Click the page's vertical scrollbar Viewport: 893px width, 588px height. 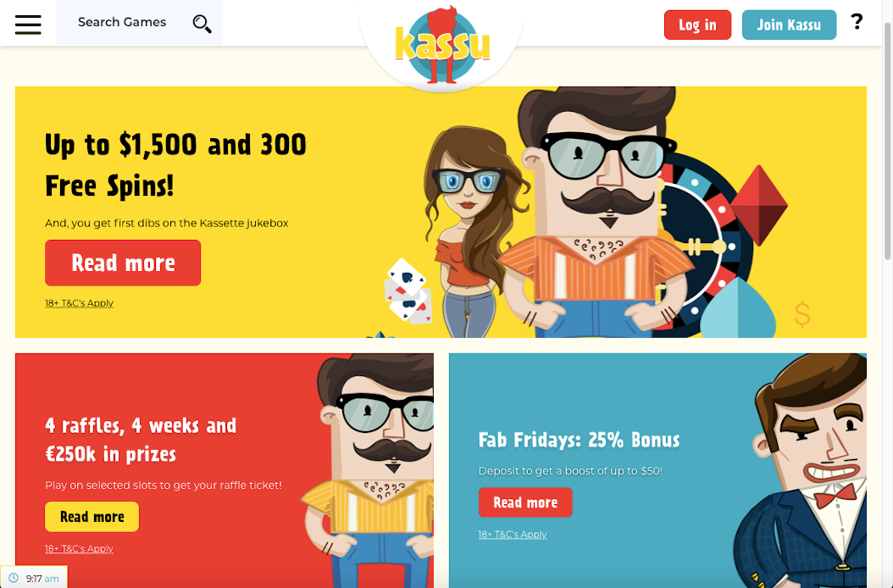(x=887, y=142)
